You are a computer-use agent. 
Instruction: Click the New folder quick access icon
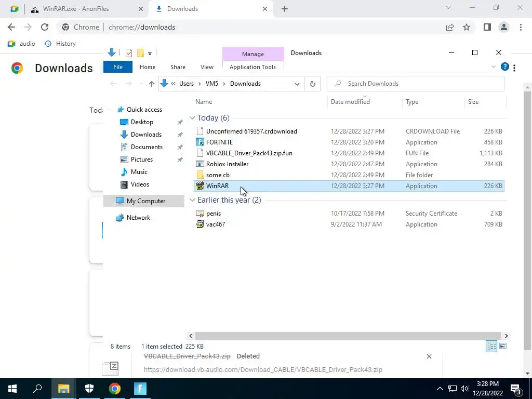[x=140, y=53]
